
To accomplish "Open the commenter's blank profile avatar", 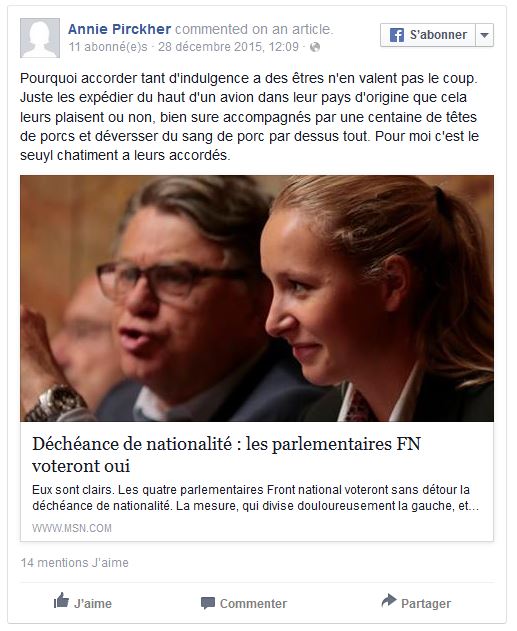I will point(40,38).
